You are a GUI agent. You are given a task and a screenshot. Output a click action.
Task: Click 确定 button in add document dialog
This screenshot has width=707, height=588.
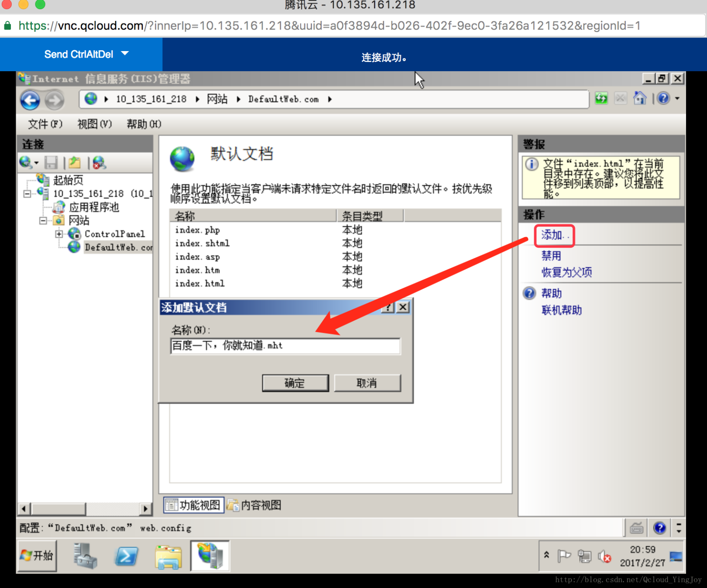tap(295, 383)
